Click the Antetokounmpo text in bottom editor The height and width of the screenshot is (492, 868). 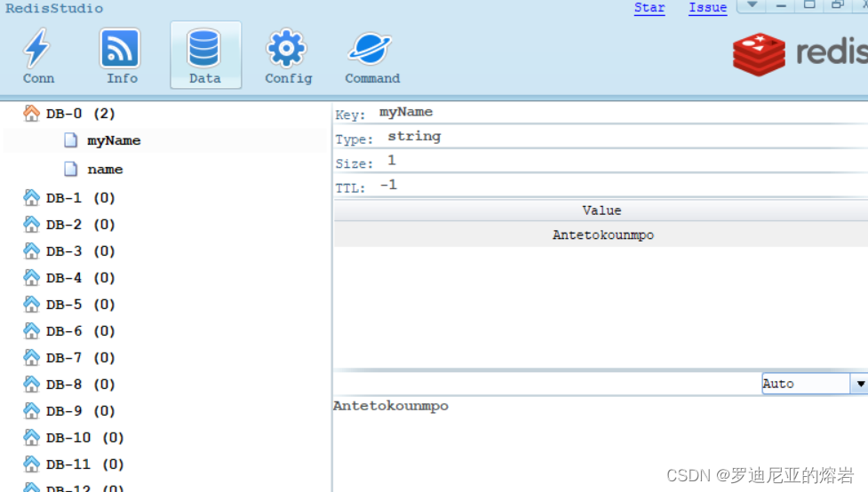(x=391, y=406)
